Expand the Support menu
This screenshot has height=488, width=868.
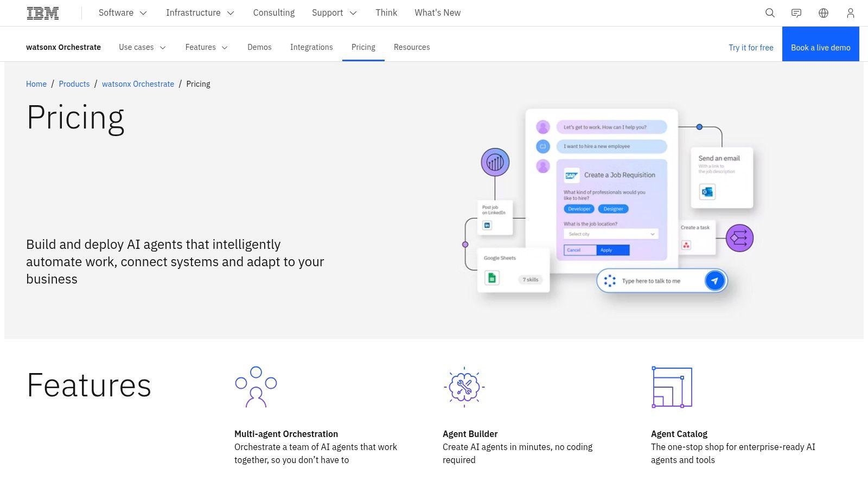click(334, 13)
